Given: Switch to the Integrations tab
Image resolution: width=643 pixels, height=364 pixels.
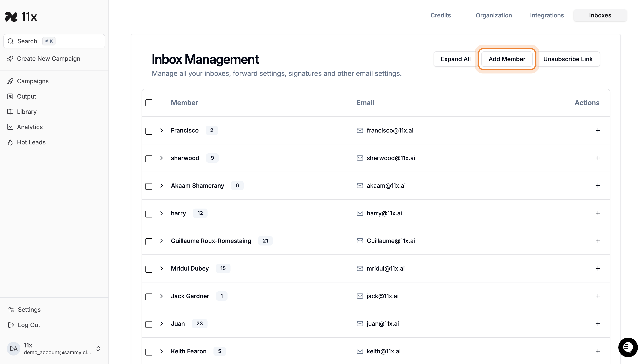Looking at the screenshot, I should (x=547, y=15).
